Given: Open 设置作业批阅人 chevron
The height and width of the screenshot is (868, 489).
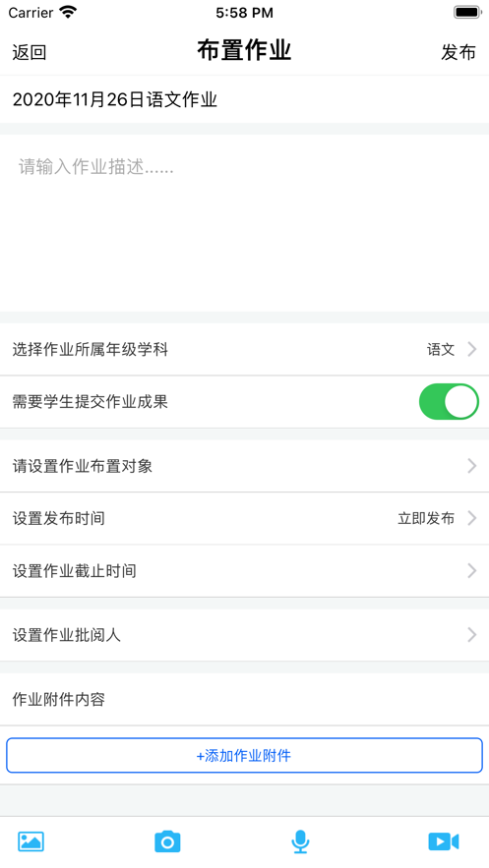Looking at the screenshot, I should point(472,634).
